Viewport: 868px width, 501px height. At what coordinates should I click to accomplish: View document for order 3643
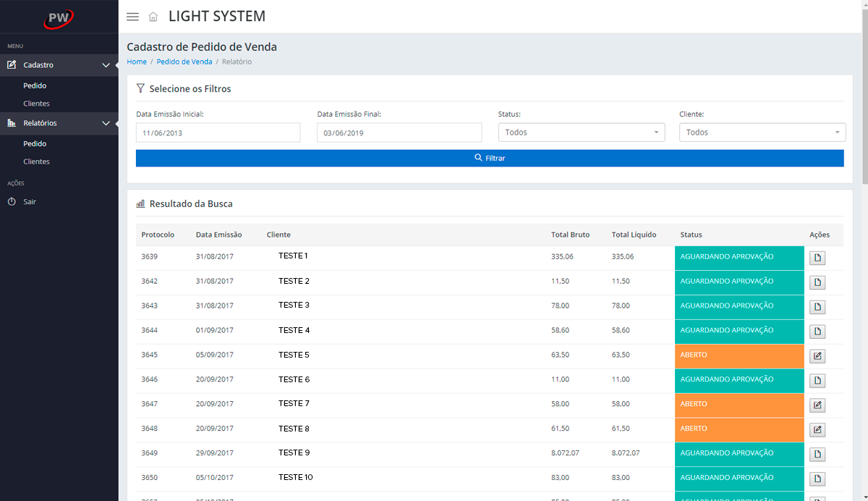(817, 308)
